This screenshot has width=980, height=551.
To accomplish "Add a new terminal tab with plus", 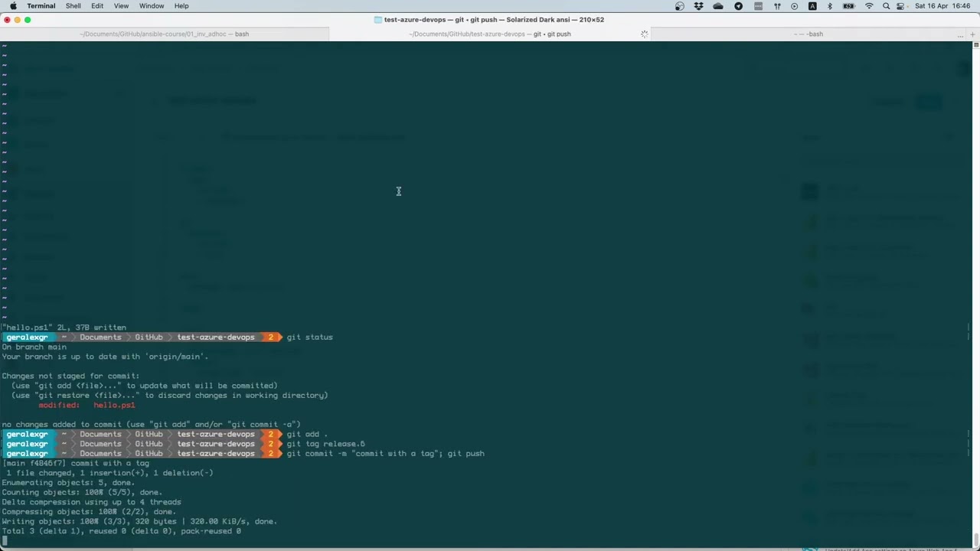I will [x=974, y=34].
